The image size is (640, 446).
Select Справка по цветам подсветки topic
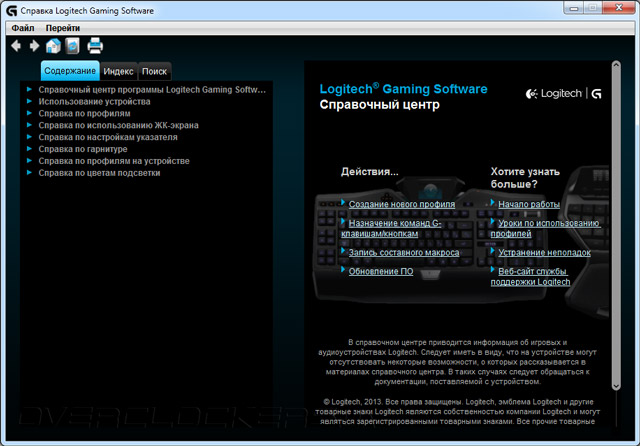tap(99, 173)
